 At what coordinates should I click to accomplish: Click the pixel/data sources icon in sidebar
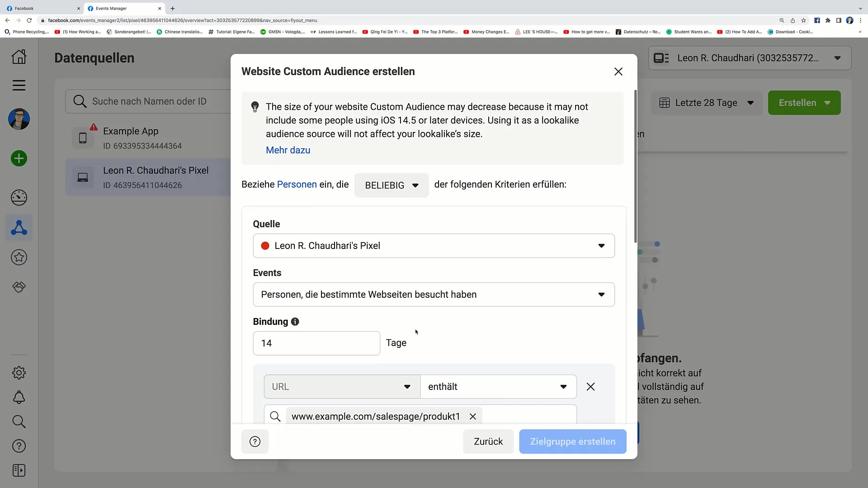19,228
